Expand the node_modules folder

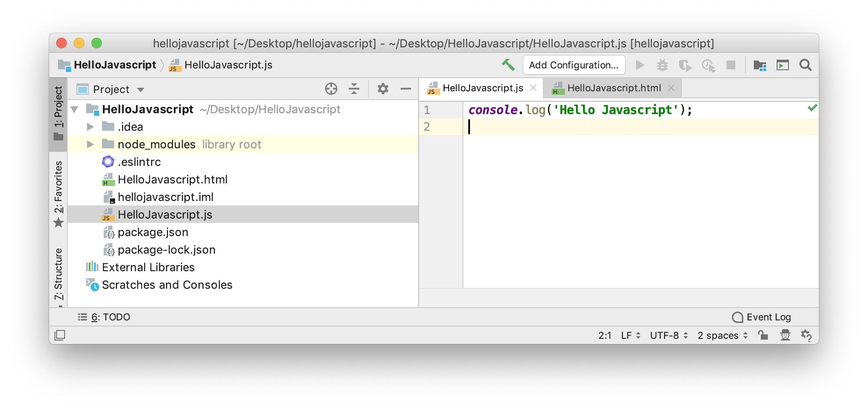pos(90,144)
